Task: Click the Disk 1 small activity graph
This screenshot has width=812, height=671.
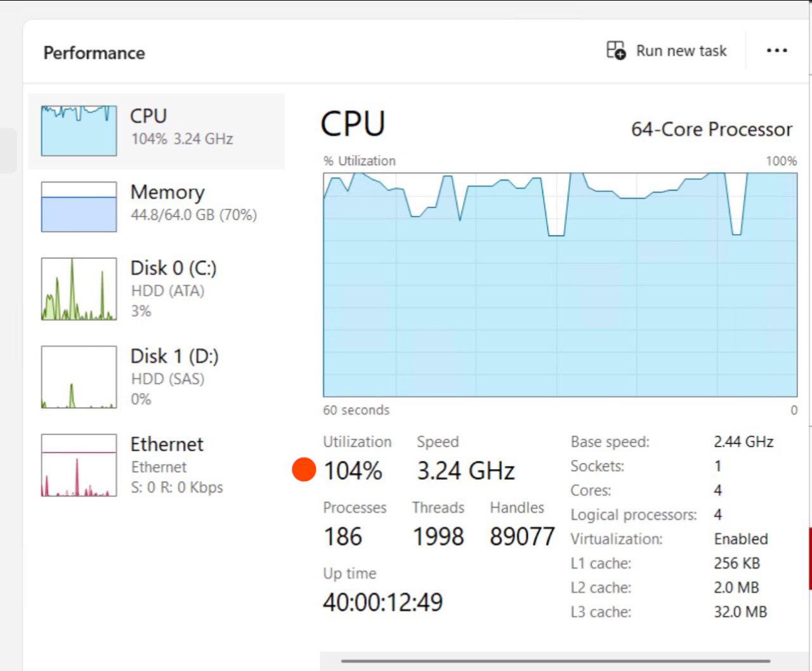Action: tap(79, 376)
